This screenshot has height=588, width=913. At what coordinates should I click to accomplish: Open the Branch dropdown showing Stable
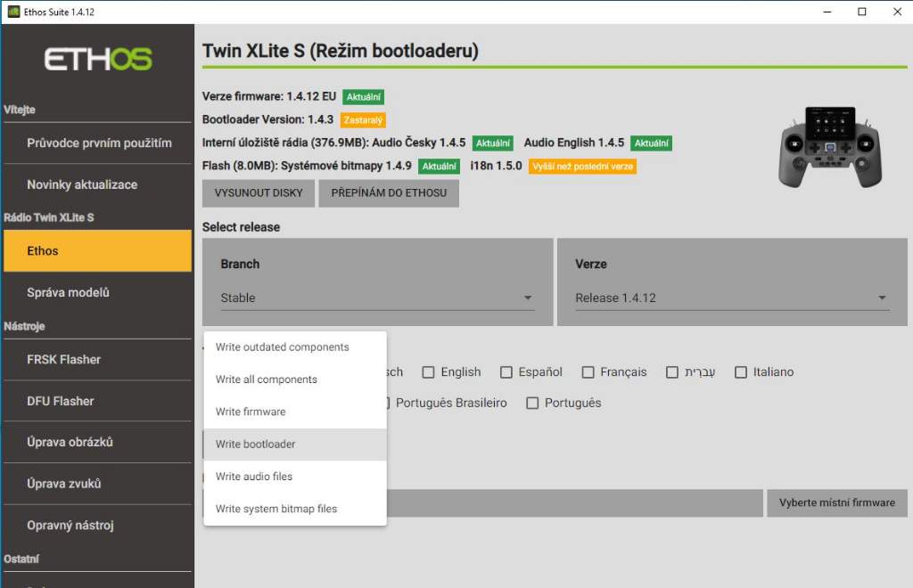pos(376,298)
